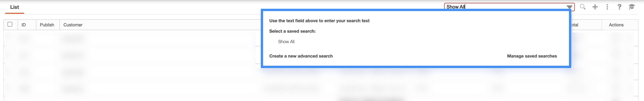Screen dimensions: 644x101
Task: Click "Create a new advanced search"
Action: (301, 56)
